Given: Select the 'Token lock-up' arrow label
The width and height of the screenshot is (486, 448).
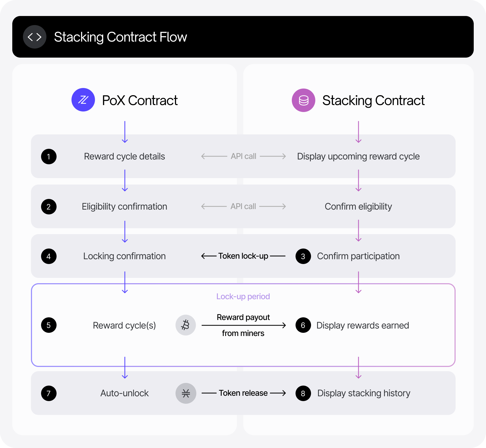Looking at the screenshot, I should point(243,256).
